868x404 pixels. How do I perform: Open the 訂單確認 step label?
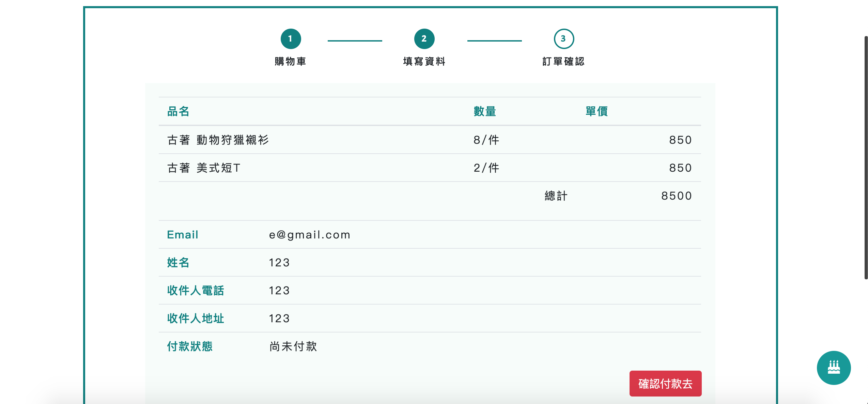pos(564,62)
